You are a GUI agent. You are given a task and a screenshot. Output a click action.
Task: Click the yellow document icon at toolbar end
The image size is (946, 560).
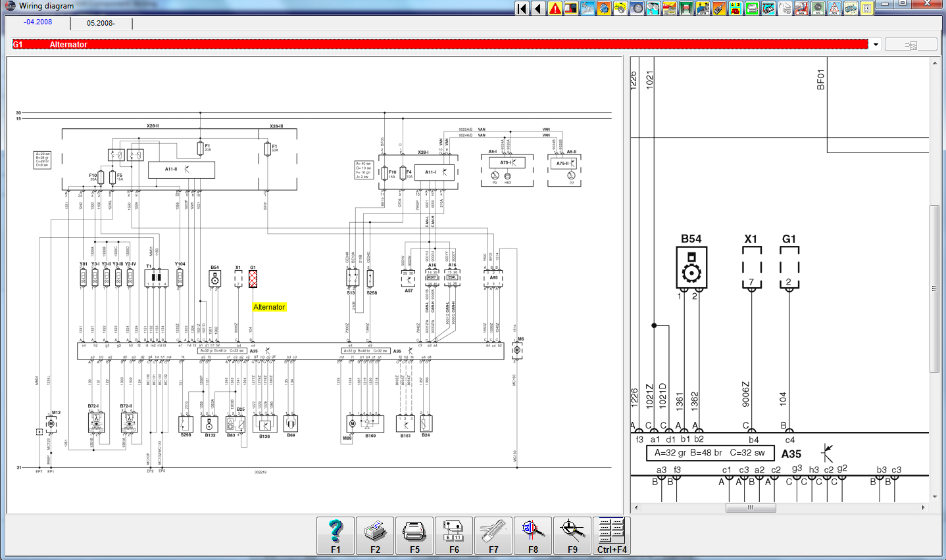tap(867, 9)
